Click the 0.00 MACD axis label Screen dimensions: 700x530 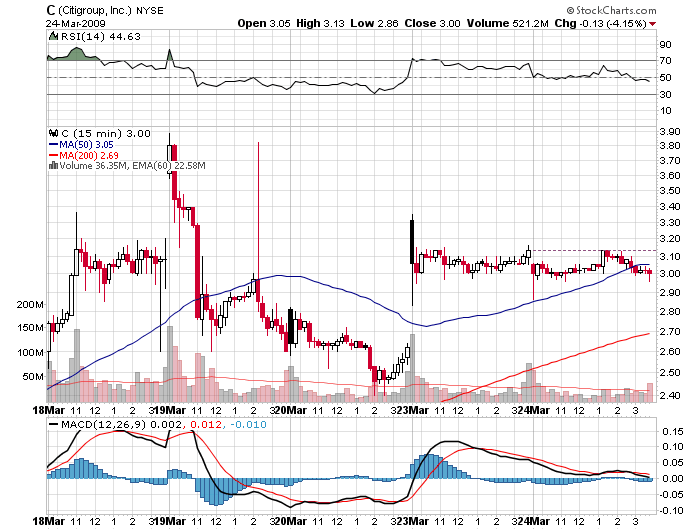[x=672, y=478]
